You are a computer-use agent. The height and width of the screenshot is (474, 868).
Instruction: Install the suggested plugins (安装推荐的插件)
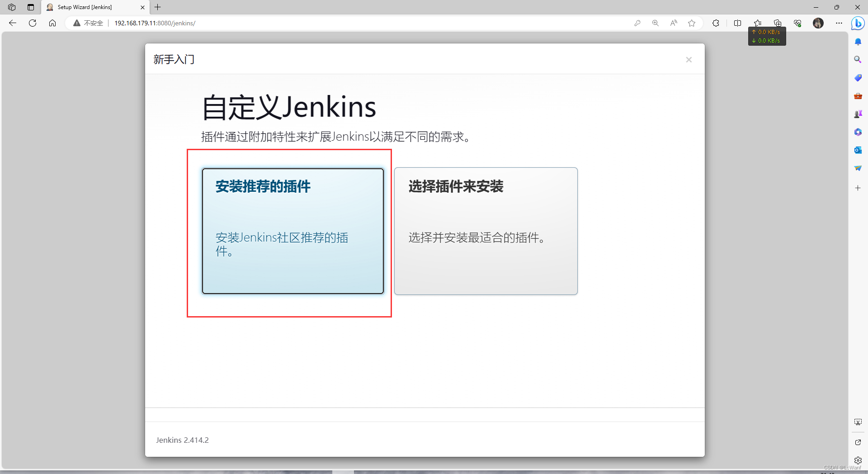point(293,231)
